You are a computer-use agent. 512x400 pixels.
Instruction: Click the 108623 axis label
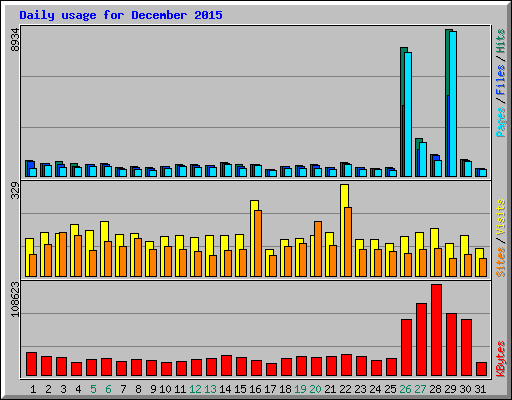point(15,299)
